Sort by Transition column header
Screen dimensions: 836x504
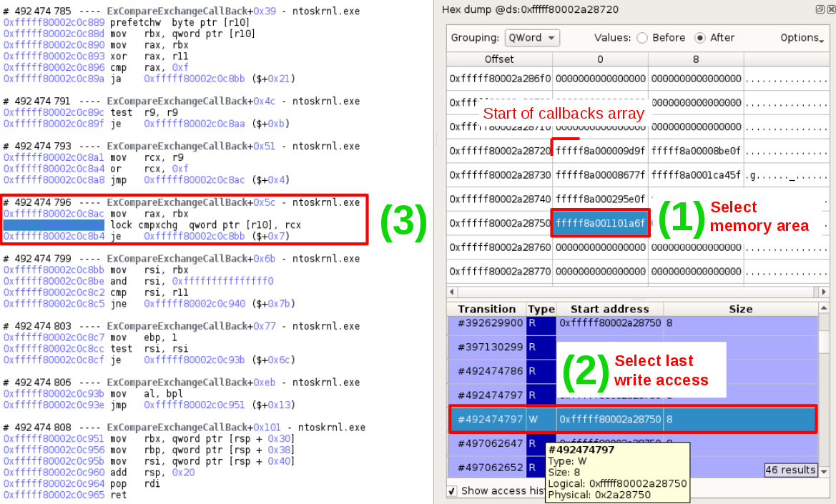click(x=486, y=309)
